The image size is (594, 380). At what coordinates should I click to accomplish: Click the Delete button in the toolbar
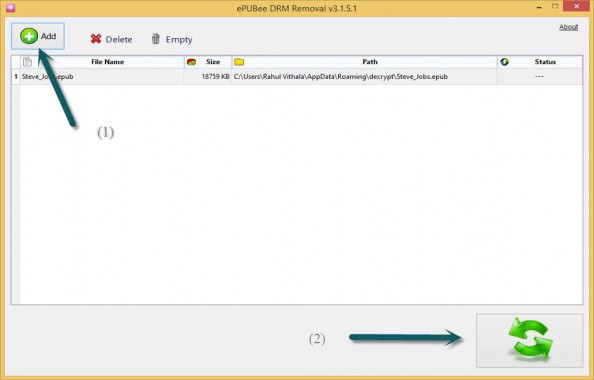[111, 39]
